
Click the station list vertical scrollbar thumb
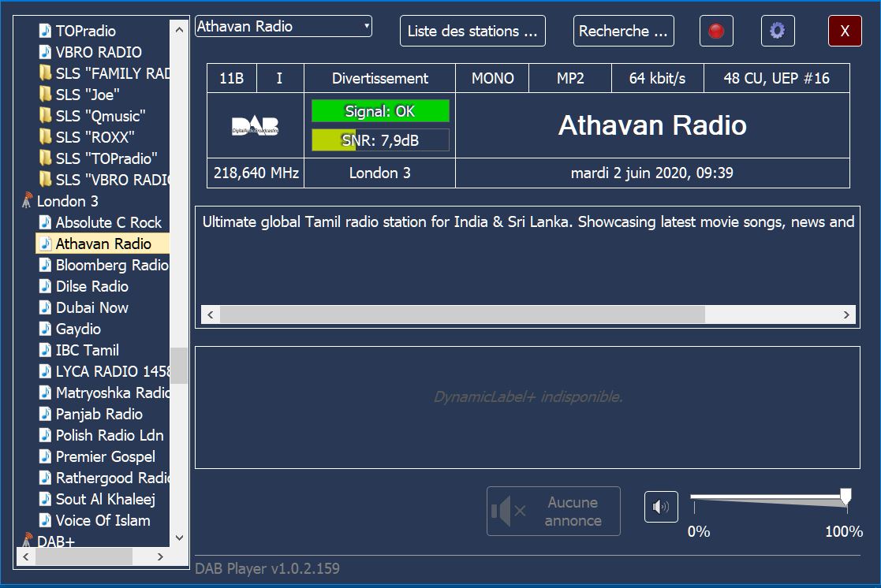click(x=179, y=366)
